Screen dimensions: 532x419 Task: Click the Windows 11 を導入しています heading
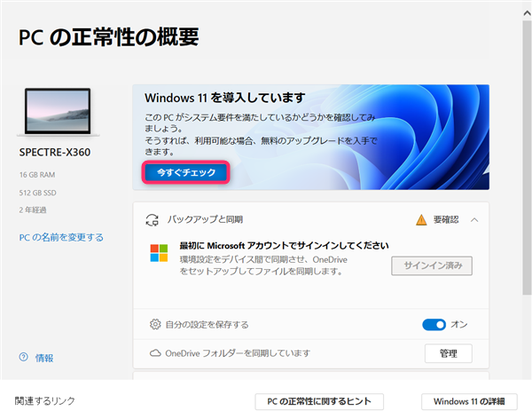click(x=225, y=98)
